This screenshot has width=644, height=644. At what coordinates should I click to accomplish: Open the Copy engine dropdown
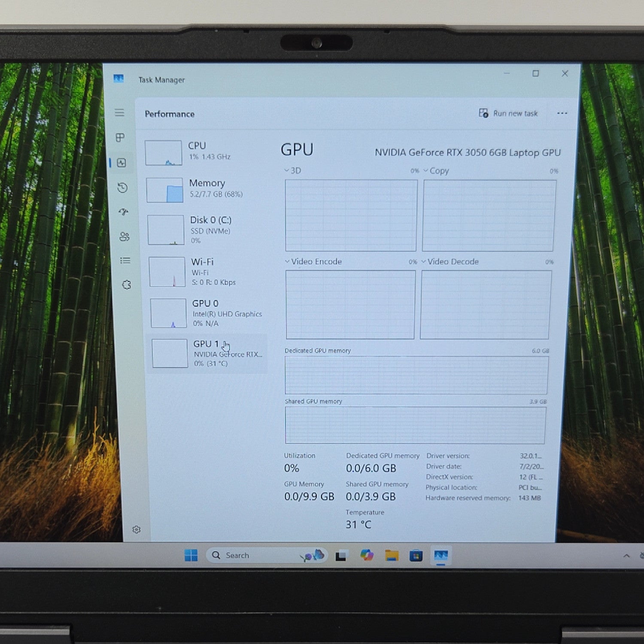tap(436, 171)
